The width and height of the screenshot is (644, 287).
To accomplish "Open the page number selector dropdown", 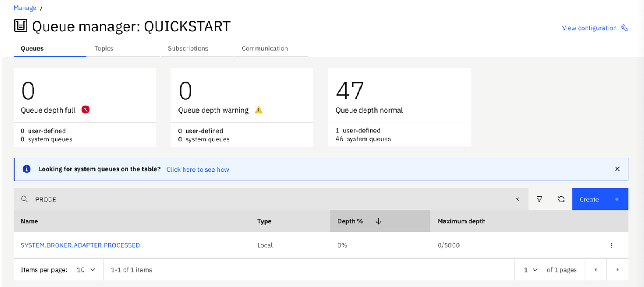I will 531,269.
